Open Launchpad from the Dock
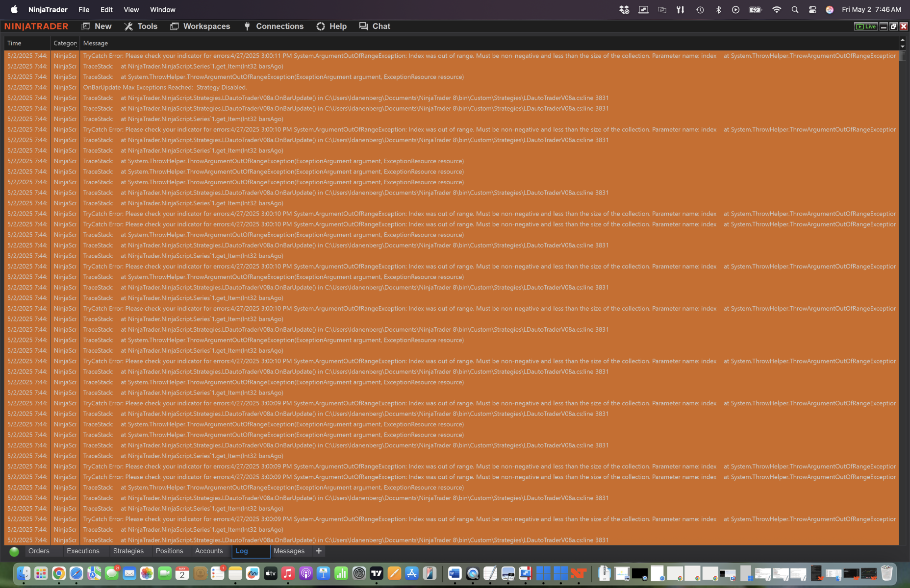This screenshot has width=910, height=588. [41, 573]
